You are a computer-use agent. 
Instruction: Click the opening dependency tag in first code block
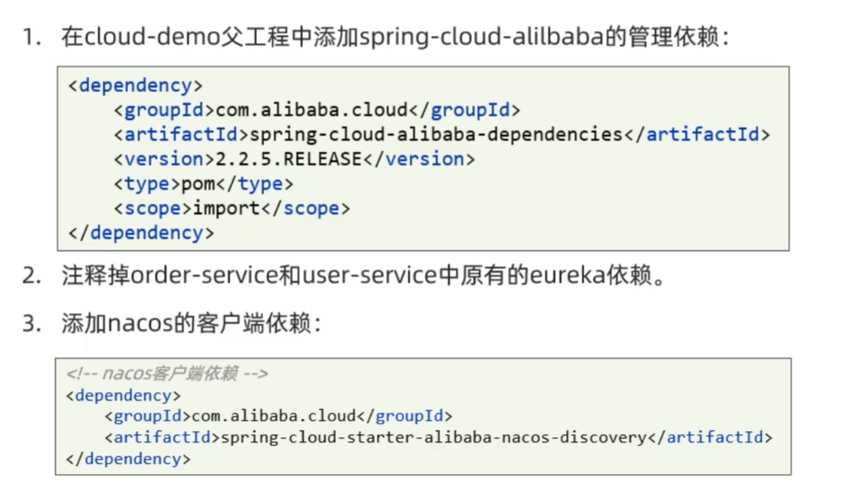pyautogui.click(x=135, y=85)
